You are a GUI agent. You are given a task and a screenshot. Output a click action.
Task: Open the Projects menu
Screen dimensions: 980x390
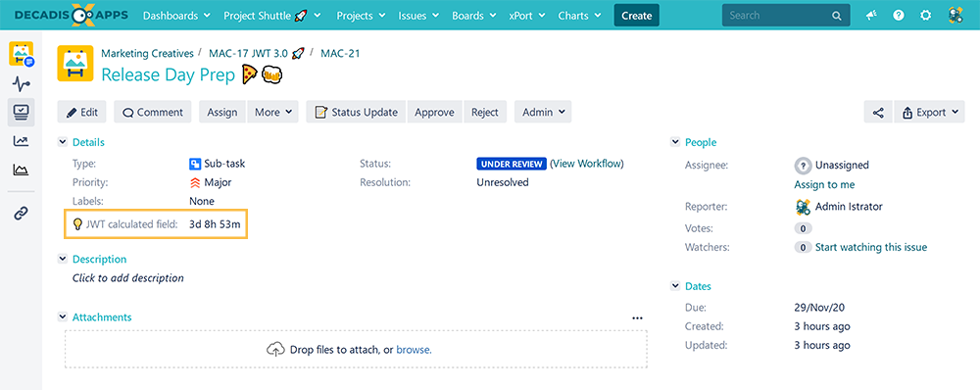click(360, 16)
